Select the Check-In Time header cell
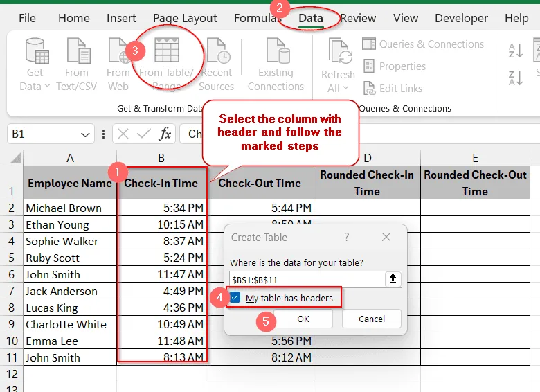Viewport: 540px width, 392px height. tap(161, 183)
